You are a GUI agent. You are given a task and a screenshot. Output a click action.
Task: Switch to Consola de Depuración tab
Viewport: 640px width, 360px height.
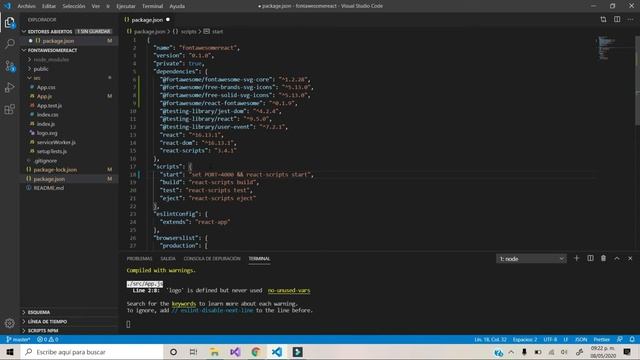click(212, 259)
